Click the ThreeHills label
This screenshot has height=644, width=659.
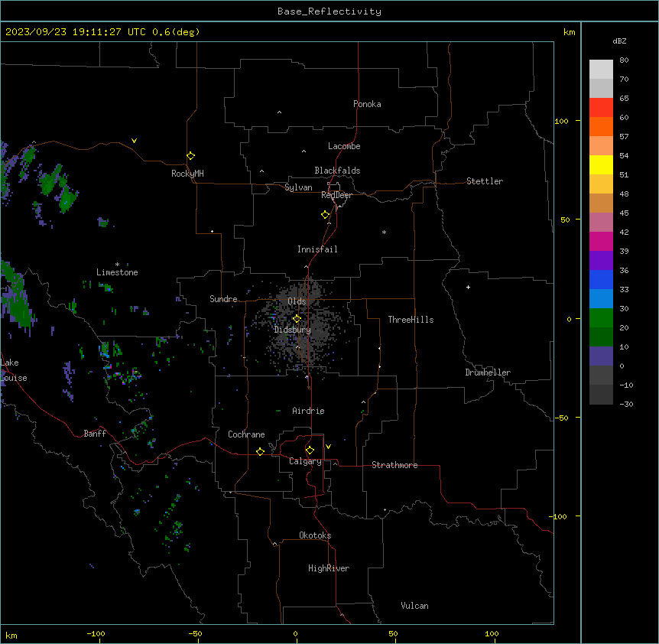[411, 320]
